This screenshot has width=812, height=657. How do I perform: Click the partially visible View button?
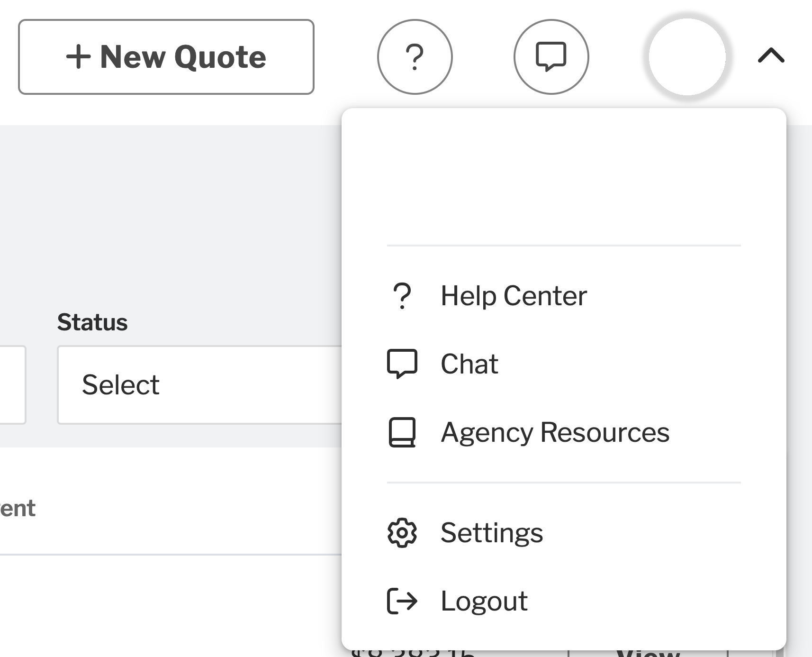648,653
